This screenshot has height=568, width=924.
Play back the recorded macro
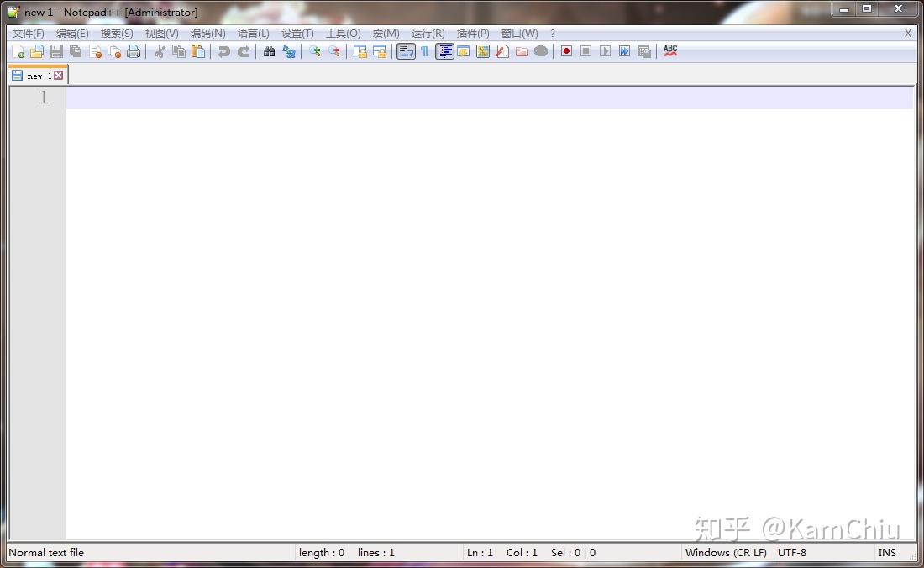[605, 51]
